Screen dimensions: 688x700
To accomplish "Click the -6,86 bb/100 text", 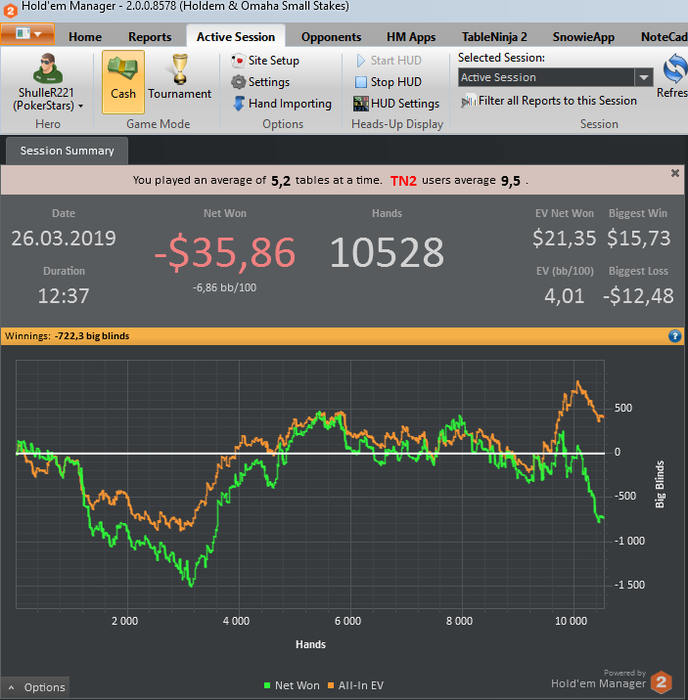I will pyautogui.click(x=225, y=288).
